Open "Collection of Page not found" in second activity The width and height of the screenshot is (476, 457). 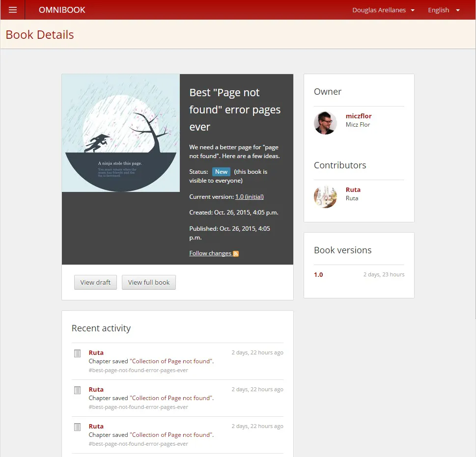coord(171,398)
